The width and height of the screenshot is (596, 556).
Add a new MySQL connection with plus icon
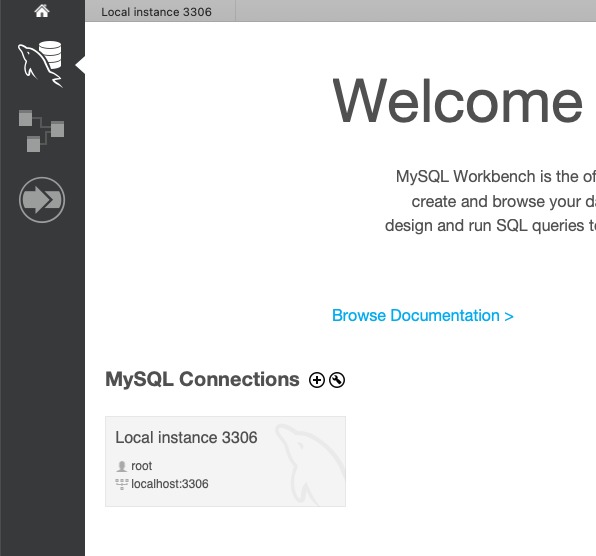point(317,380)
